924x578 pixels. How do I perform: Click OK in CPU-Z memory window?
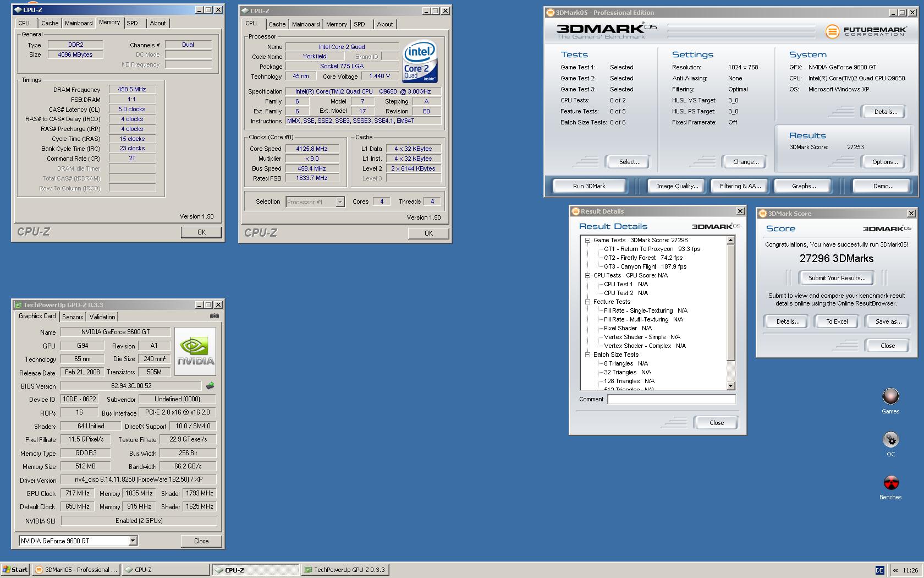tap(201, 232)
